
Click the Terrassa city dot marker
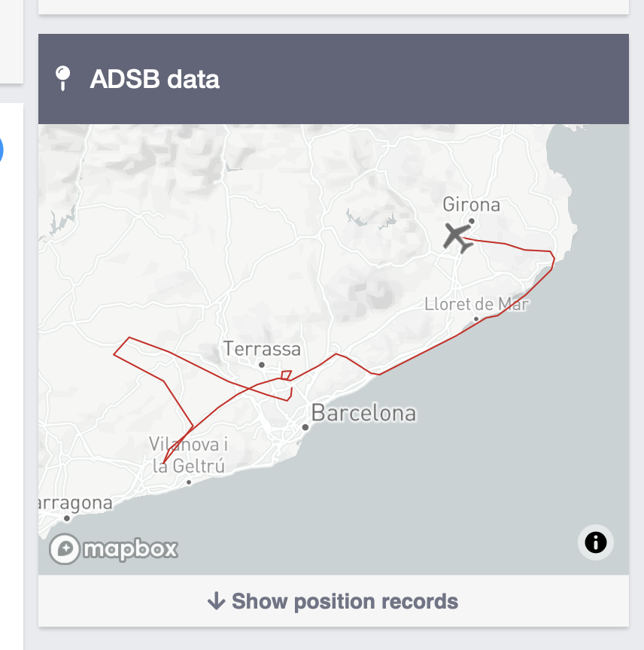click(x=262, y=365)
